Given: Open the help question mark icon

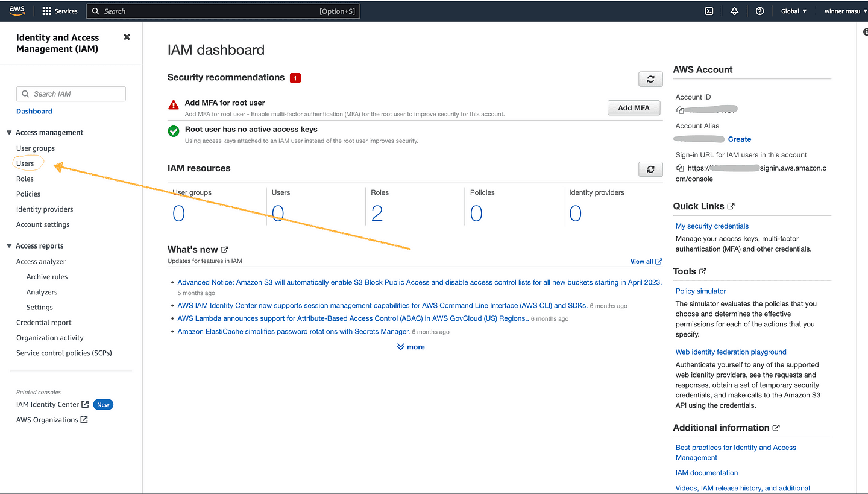Looking at the screenshot, I should (x=760, y=11).
